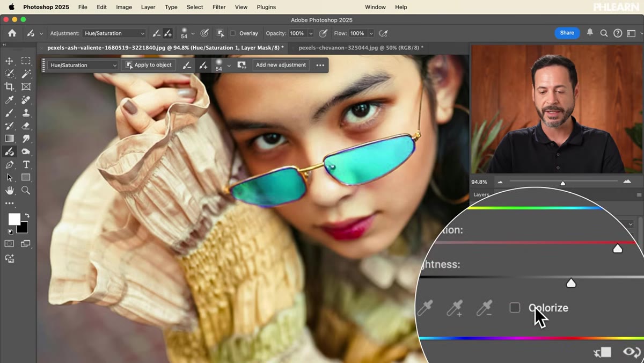Select the Horizontal Type tool
644x363 pixels.
pyautogui.click(x=26, y=165)
